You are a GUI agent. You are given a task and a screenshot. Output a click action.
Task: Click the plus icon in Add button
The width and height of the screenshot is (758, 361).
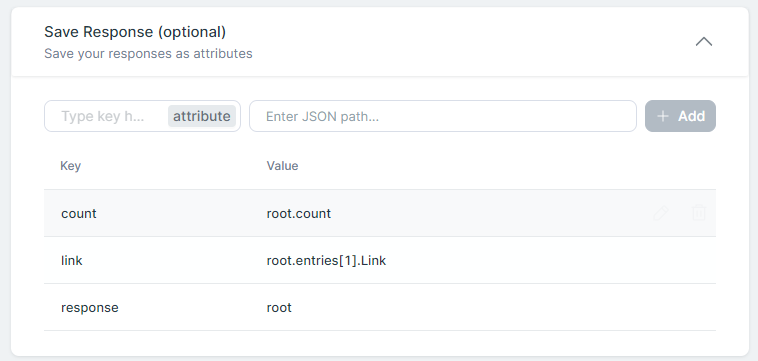click(x=663, y=116)
